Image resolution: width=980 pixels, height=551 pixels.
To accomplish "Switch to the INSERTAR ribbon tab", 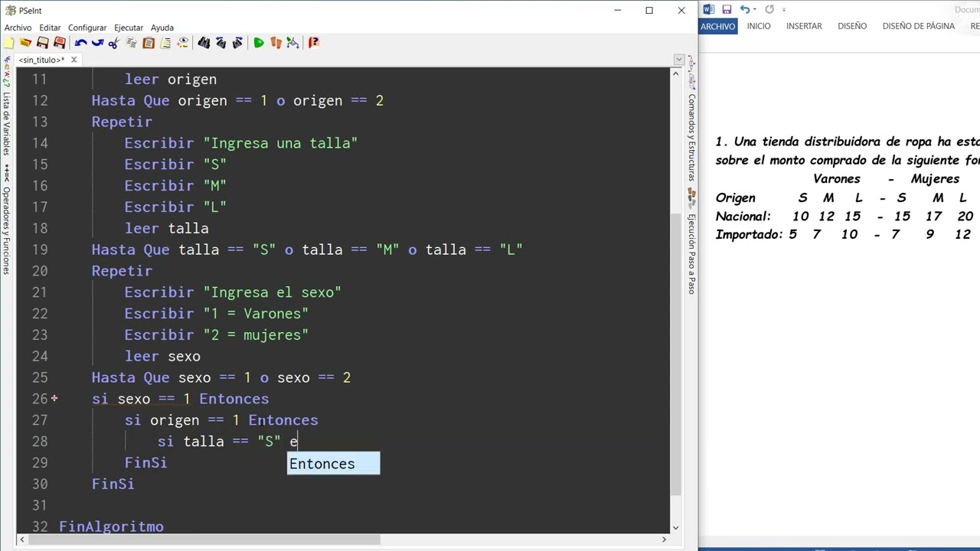I will [804, 26].
